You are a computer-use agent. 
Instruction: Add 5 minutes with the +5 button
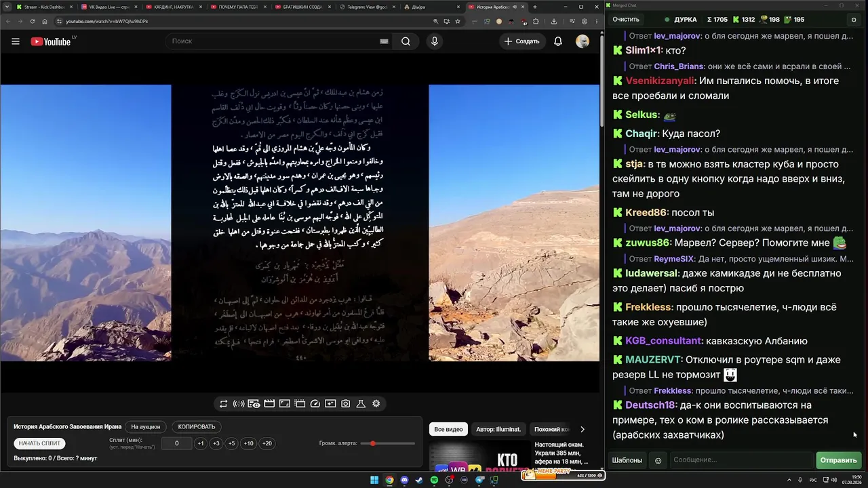(x=232, y=443)
